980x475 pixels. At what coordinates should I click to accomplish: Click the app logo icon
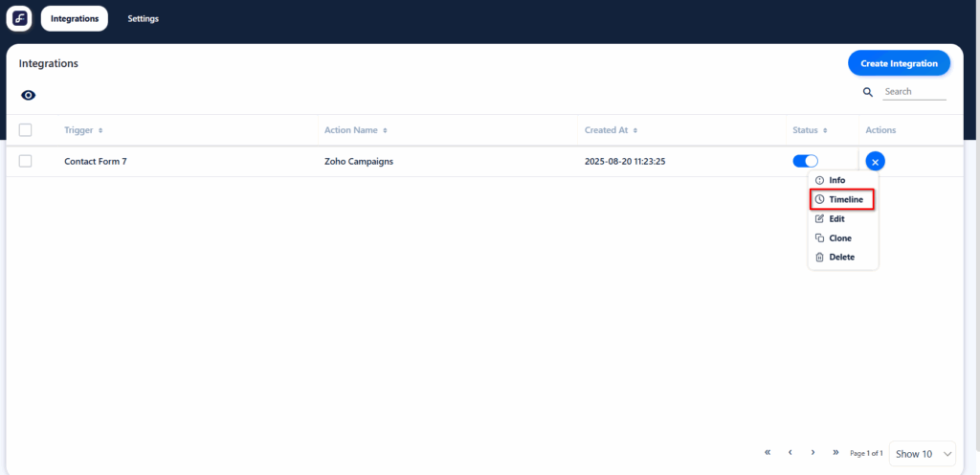[19, 19]
